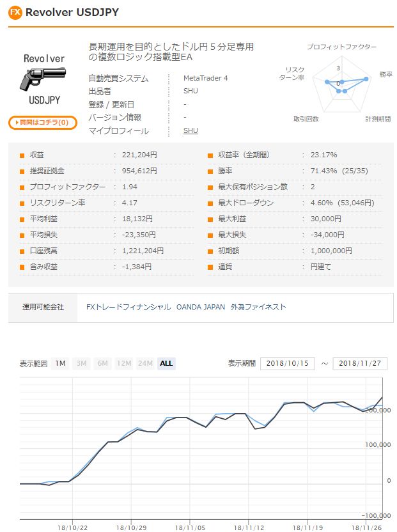
Task: Open the underlined SHU profile link
Action: point(191,131)
